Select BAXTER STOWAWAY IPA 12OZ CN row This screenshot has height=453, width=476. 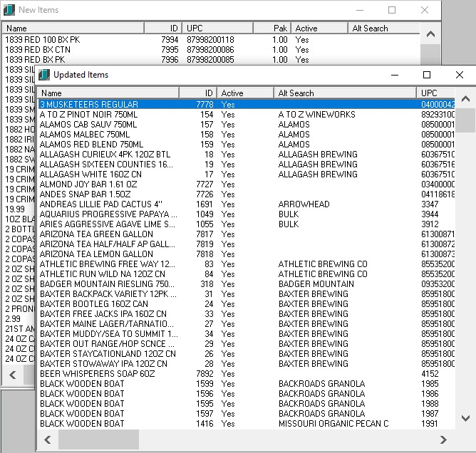click(247, 364)
